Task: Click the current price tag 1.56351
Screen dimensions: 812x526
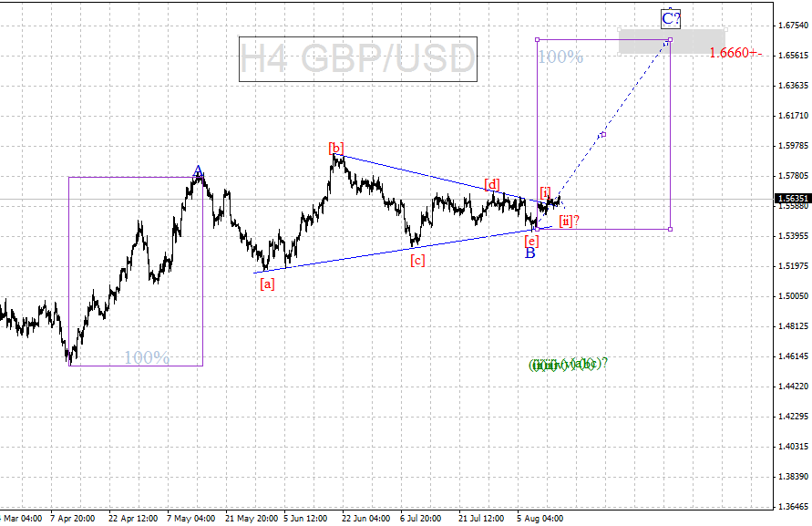Action: (x=793, y=199)
